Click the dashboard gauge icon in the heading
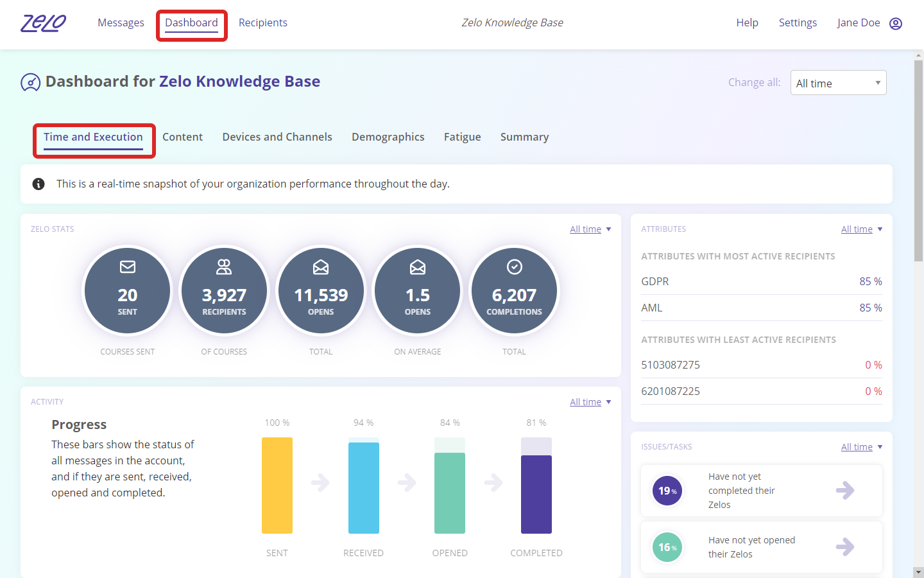The height and width of the screenshot is (578, 924). pos(30,82)
